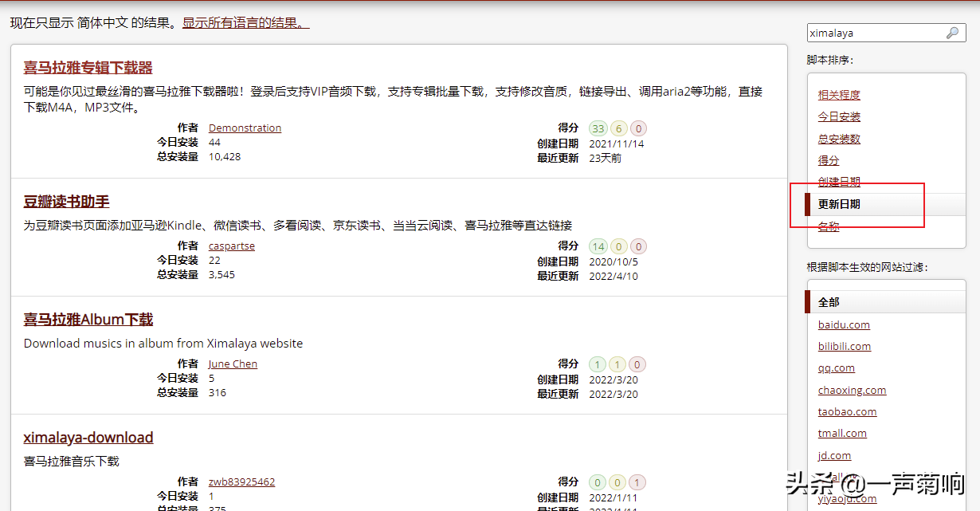View author June Chen profile
This screenshot has width=980, height=511.
coord(233,364)
